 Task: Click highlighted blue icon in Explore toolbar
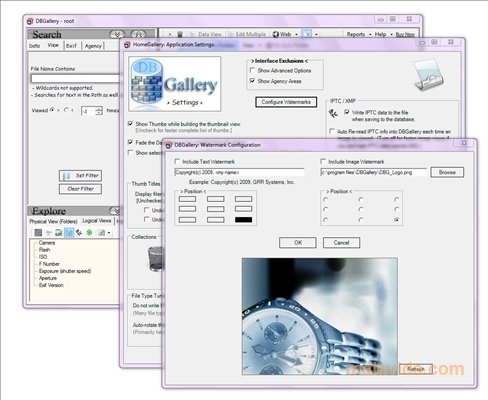click(69, 232)
